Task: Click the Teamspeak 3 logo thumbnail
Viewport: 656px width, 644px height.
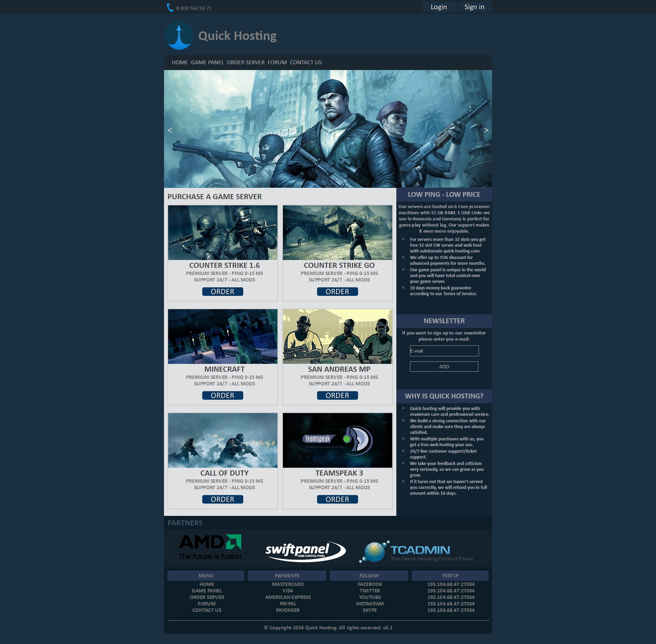Action: [338, 440]
